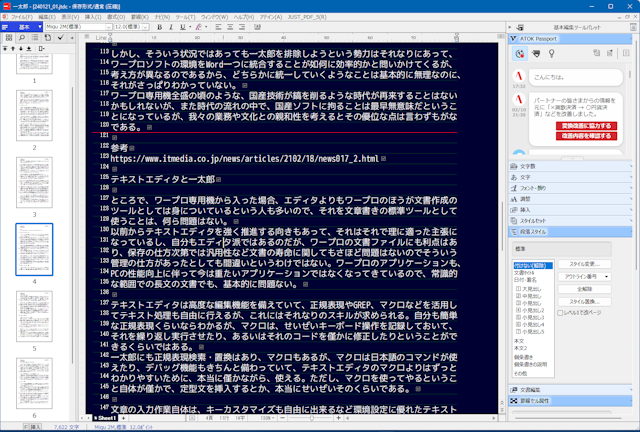The image size is (640, 432).
Task: Select page 6 thumbnail
Action: tap(34, 383)
